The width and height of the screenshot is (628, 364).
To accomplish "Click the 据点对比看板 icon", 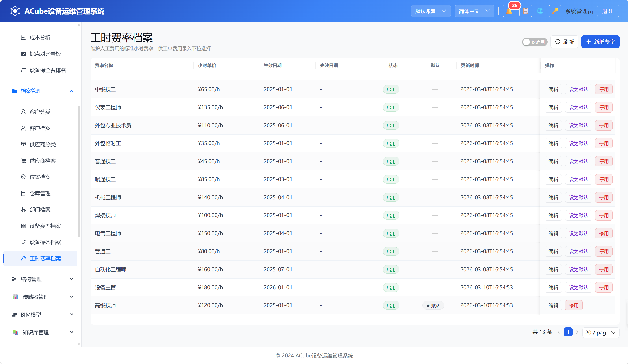I will [x=23, y=54].
